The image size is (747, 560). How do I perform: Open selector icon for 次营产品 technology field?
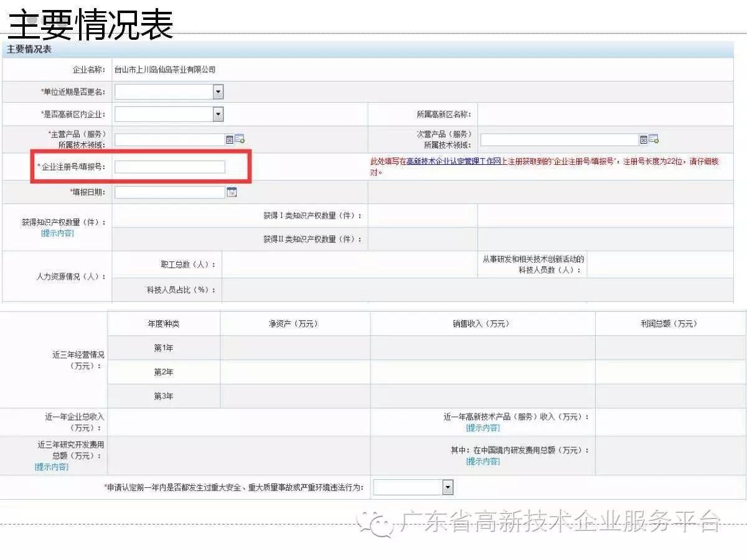(x=654, y=139)
